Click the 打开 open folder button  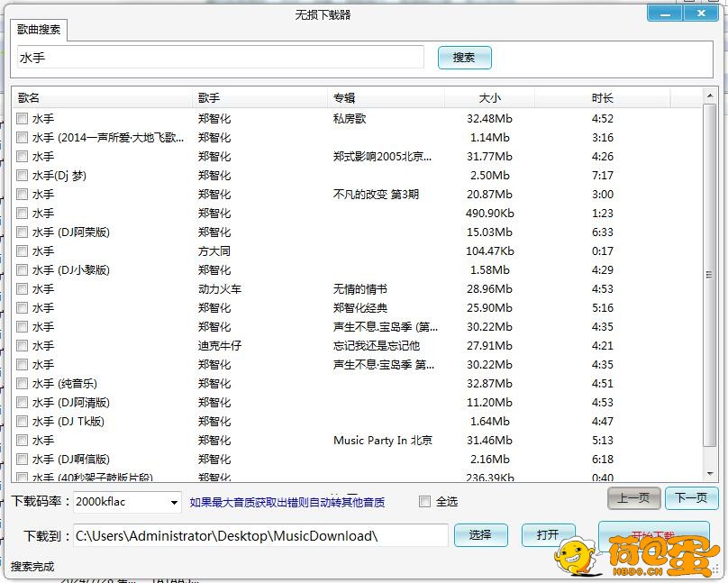coord(548,535)
